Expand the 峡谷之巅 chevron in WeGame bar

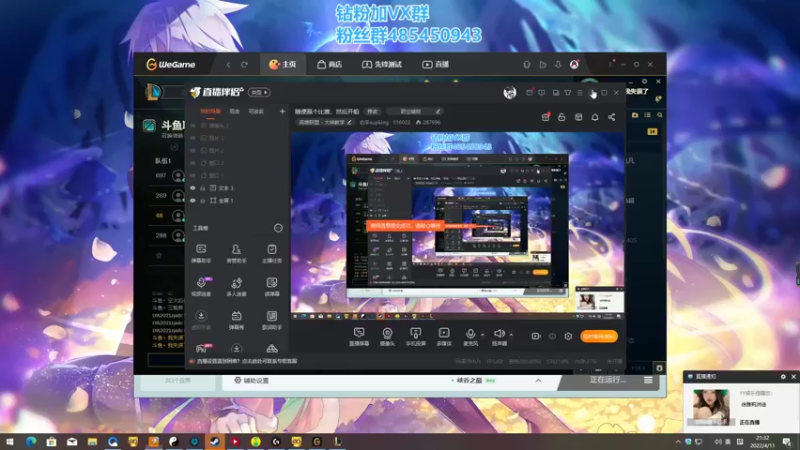click(538, 381)
